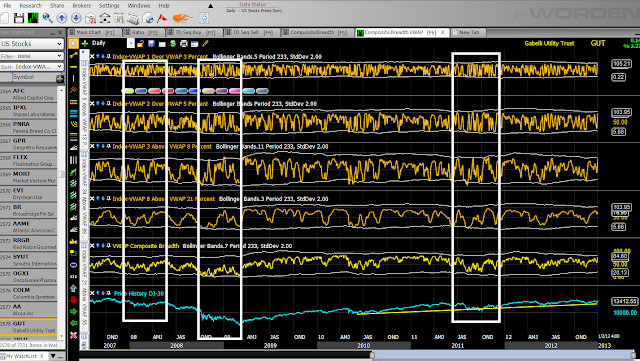
Task: Select the pointer arrow drawing tool
Action: pos(73,44)
